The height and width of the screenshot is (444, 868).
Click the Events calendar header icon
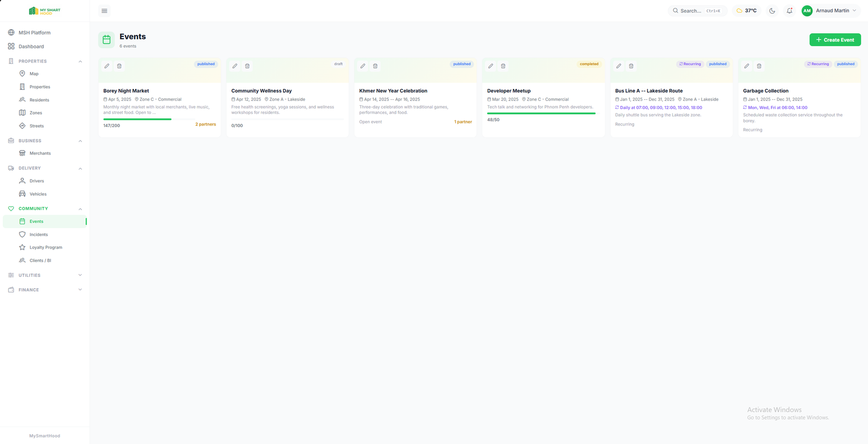(106, 40)
